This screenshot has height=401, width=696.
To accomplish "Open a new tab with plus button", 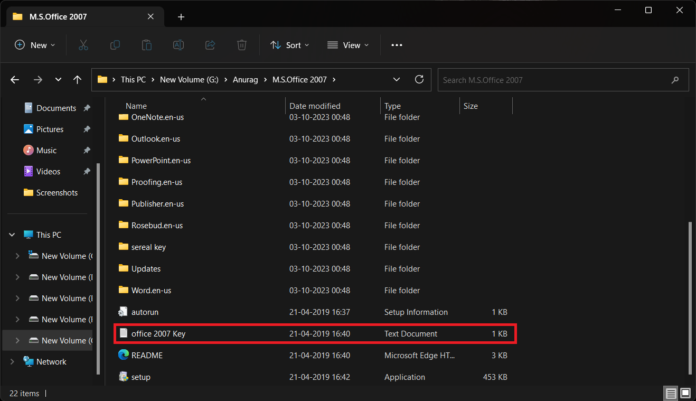I will (181, 16).
